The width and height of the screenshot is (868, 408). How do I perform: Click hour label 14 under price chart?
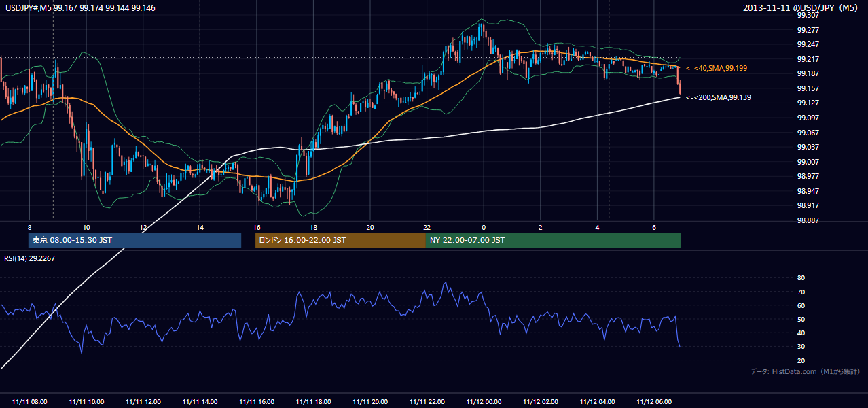(x=200, y=227)
